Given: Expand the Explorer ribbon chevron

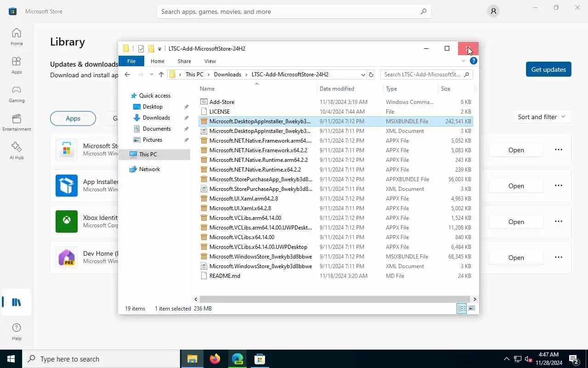Looking at the screenshot, I should click(x=464, y=61).
